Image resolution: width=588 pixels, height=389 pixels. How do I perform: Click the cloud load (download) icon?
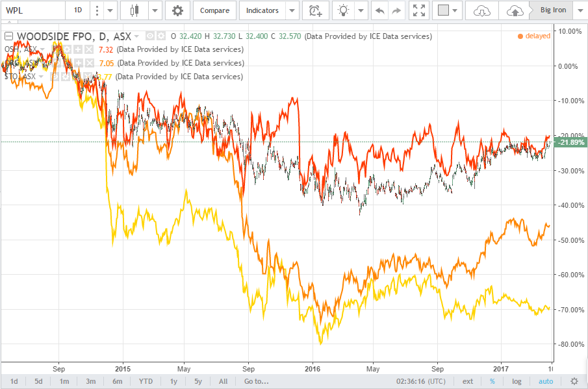click(x=481, y=10)
